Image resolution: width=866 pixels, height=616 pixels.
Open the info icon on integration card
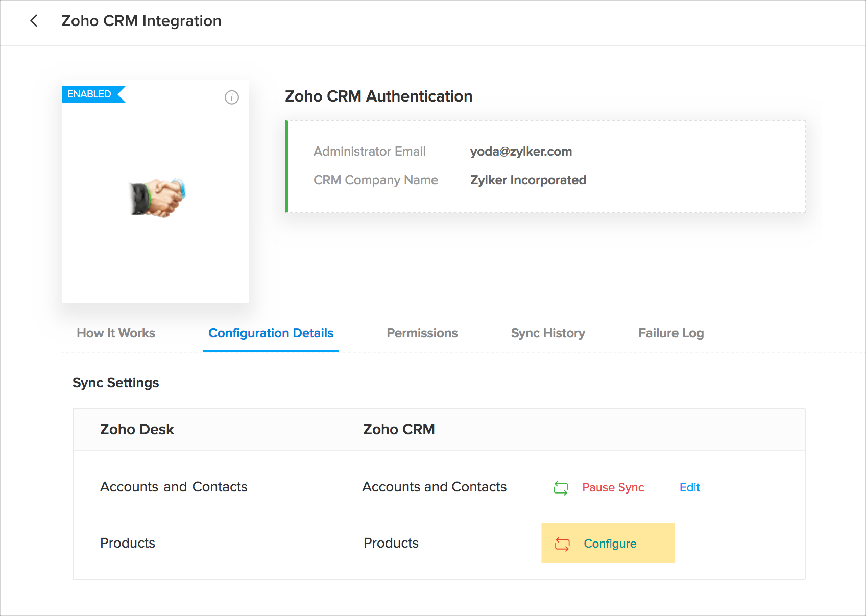(232, 97)
